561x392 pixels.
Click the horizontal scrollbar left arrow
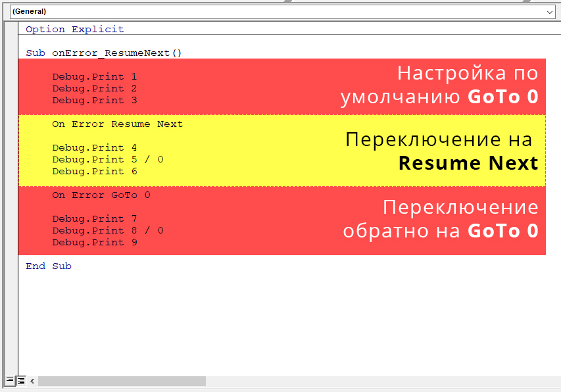coord(32,381)
